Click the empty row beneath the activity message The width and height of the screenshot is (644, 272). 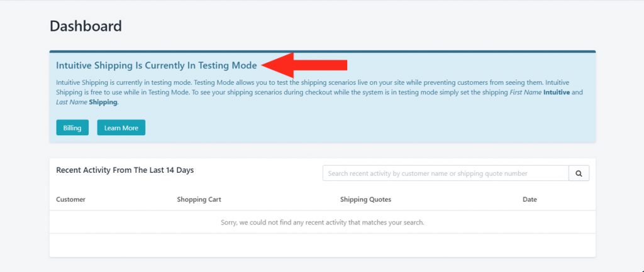tap(323, 246)
